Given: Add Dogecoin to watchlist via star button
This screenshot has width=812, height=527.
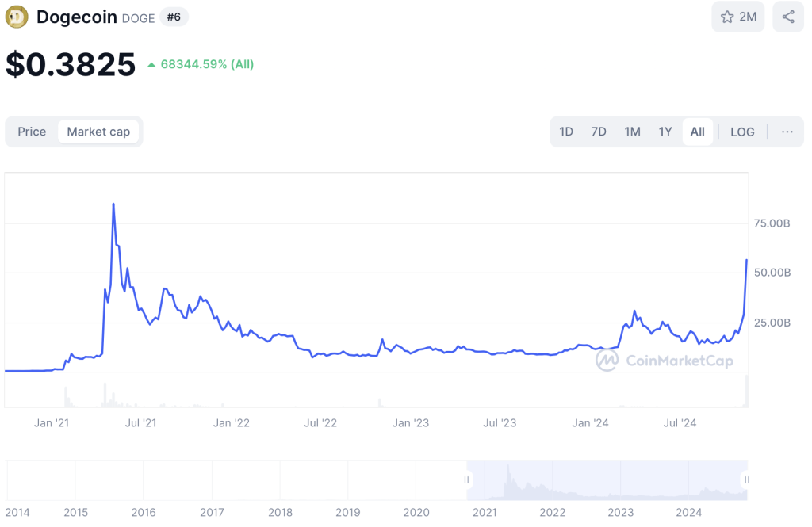Looking at the screenshot, I should (737, 17).
